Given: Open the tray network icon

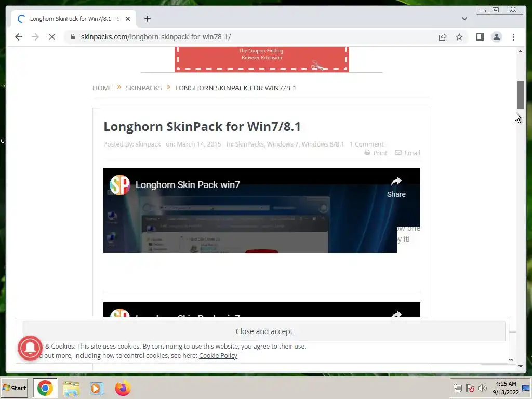Looking at the screenshot, I should [x=457, y=388].
